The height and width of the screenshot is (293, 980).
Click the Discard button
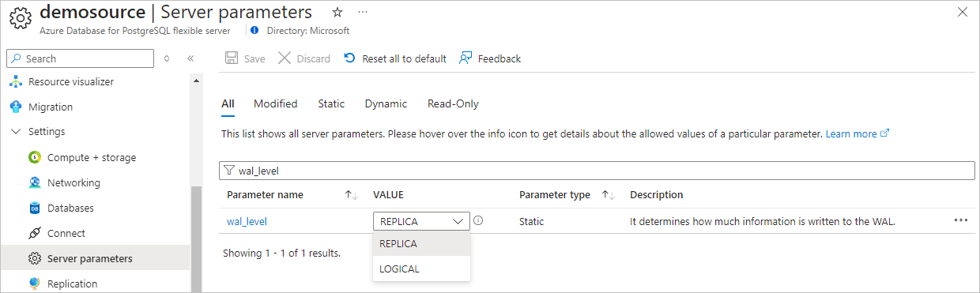click(x=304, y=58)
